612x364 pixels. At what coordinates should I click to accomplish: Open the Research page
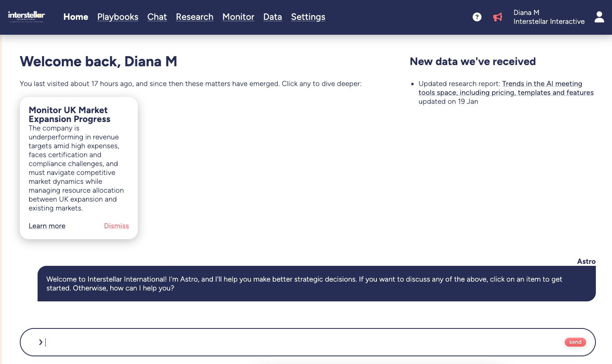[x=195, y=17]
